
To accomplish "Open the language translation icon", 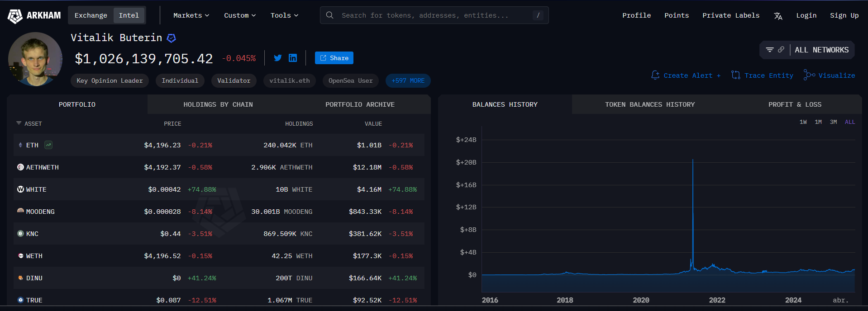I will tap(778, 16).
